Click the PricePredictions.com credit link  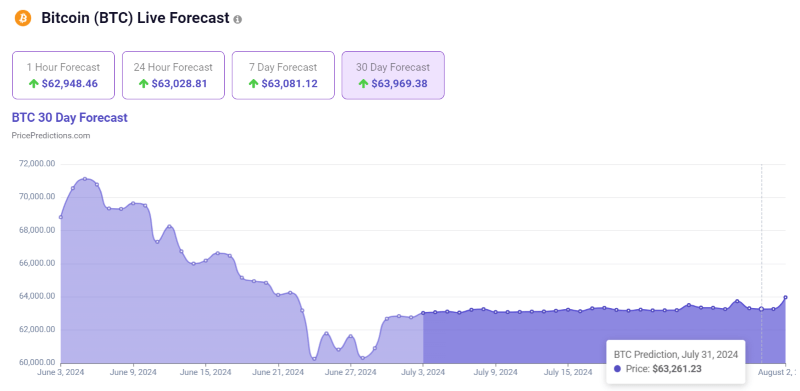pos(51,136)
